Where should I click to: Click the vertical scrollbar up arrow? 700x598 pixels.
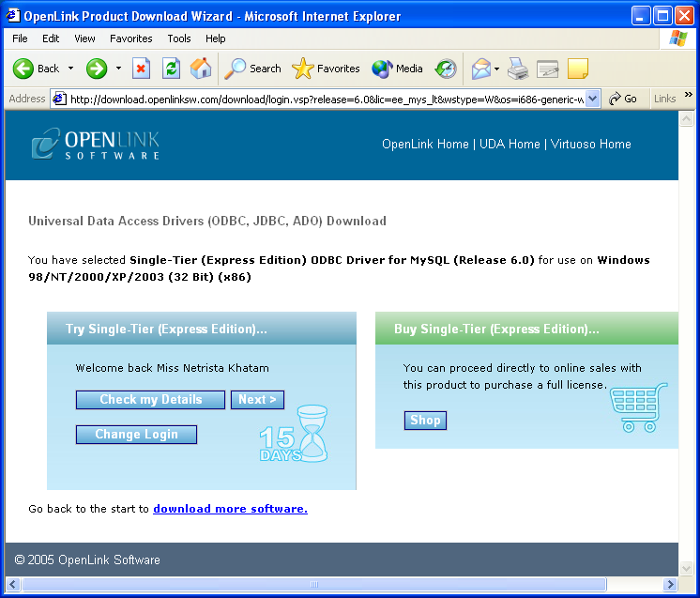point(686,118)
